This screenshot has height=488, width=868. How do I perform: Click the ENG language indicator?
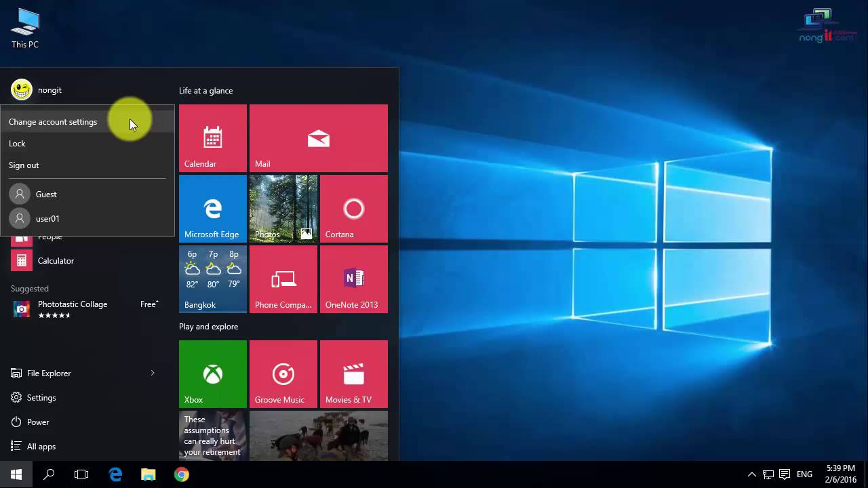[804, 474]
